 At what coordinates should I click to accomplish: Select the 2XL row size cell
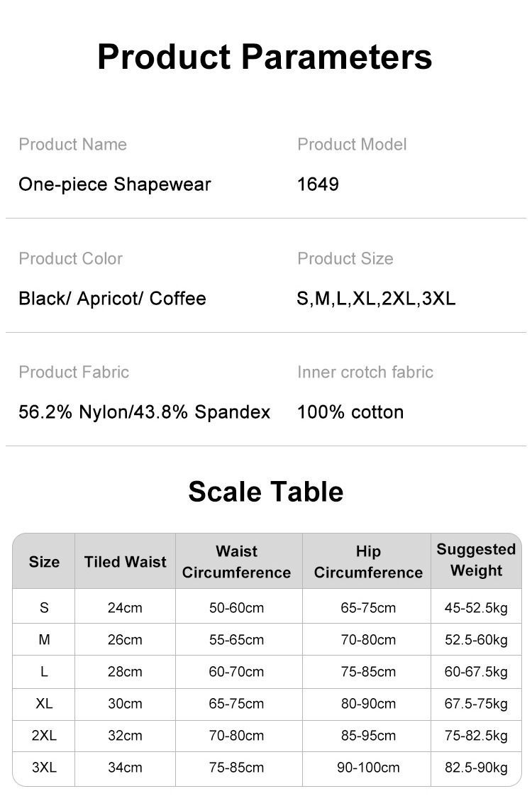click(x=44, y=736)
